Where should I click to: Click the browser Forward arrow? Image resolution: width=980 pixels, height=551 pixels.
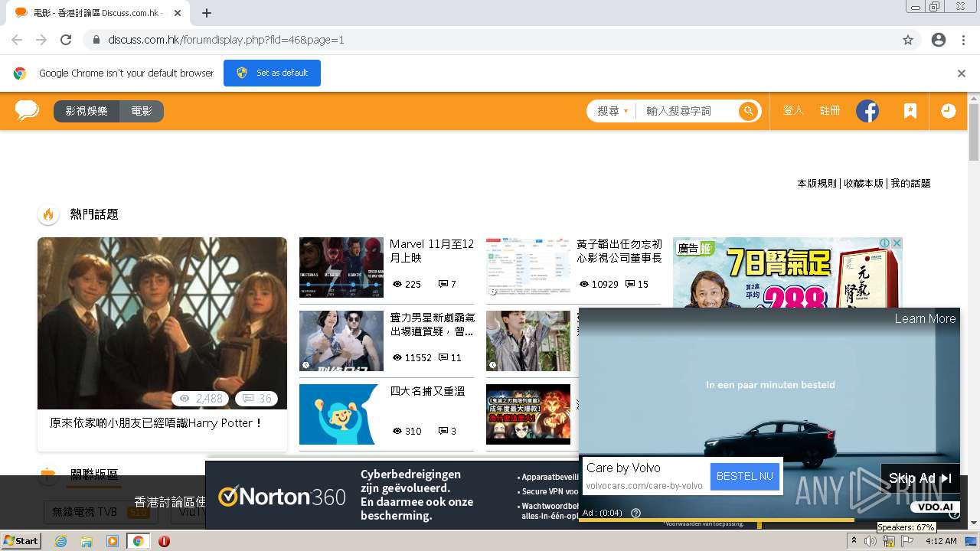[x=41, y=40]
